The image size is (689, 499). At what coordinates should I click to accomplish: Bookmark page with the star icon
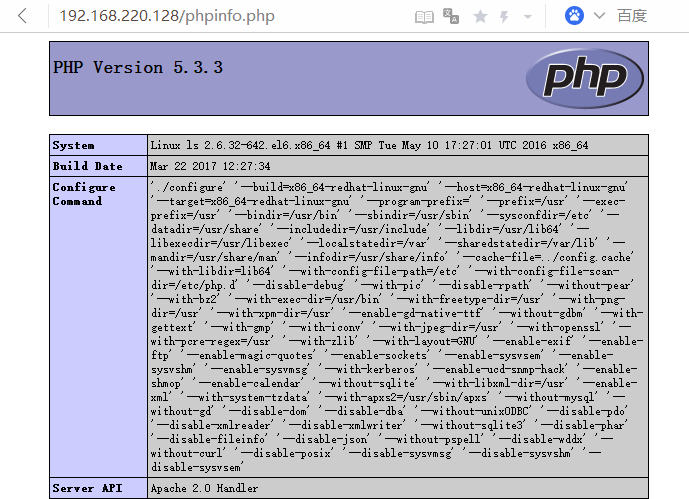point(480,17)
